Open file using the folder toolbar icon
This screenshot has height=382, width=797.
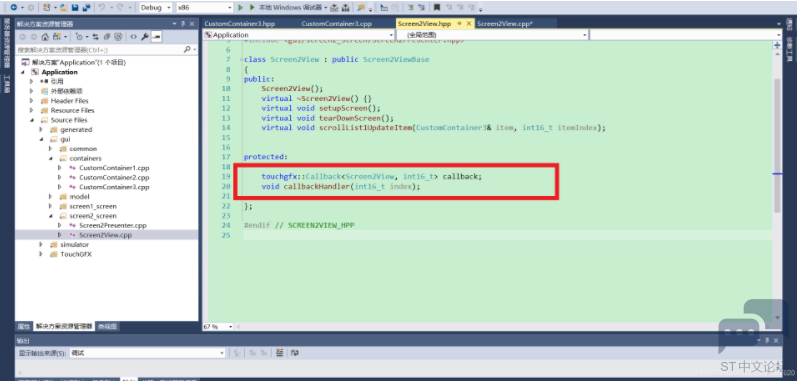click(x=64, y=8)
